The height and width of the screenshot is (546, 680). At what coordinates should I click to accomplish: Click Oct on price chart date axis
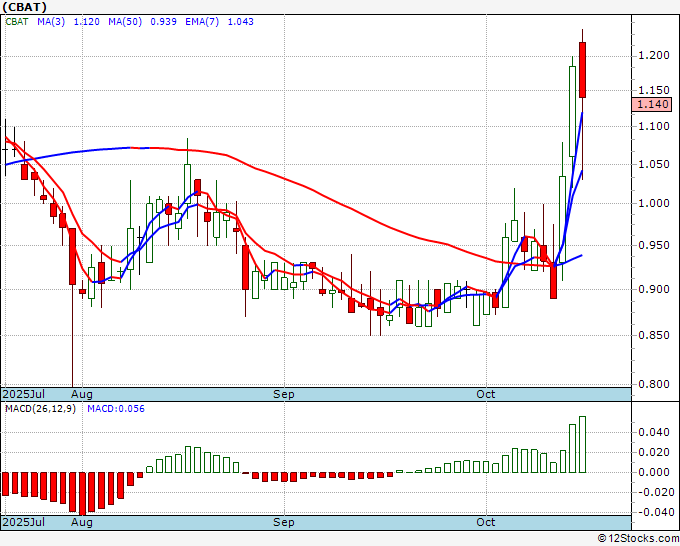(485, 394)
